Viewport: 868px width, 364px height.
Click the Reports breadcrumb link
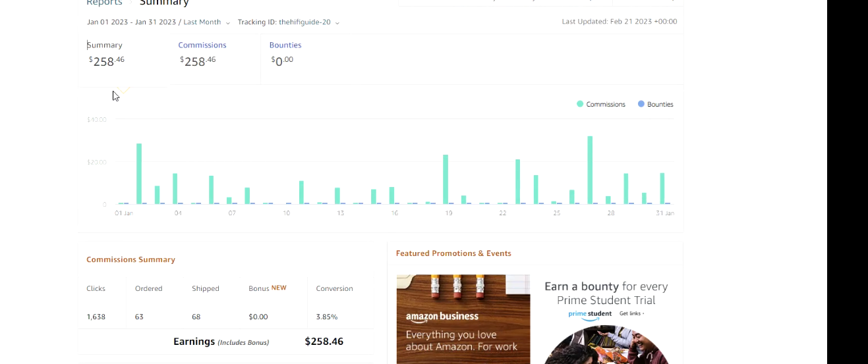(x=104, y=3)
